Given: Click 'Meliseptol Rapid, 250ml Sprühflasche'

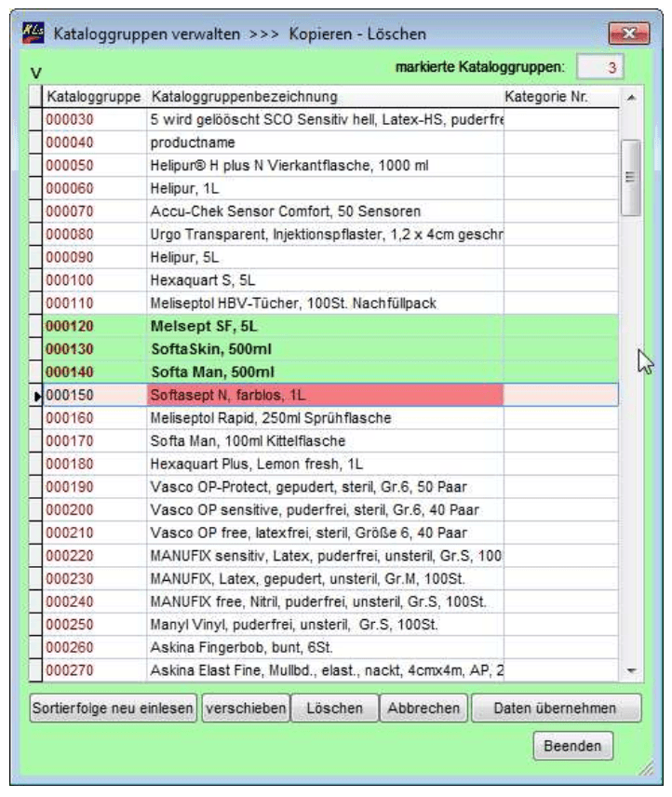Looking at the screenshot, I should pyautogui.click(x=325, y=418).
